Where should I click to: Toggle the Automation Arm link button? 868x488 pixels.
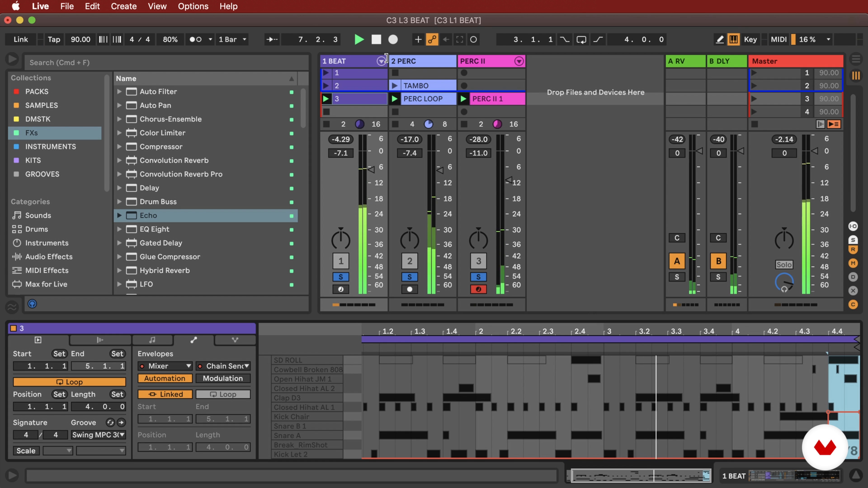coord(432,39)
